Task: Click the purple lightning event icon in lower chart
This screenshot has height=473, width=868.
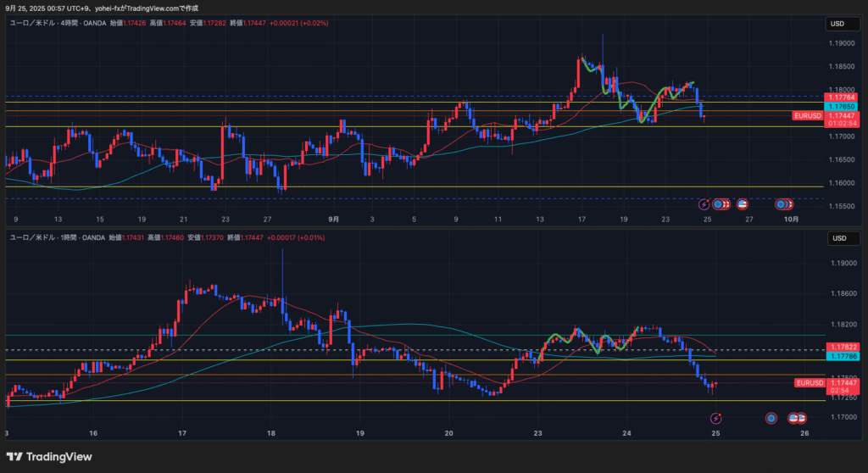Action: click(x=716, y=418)
